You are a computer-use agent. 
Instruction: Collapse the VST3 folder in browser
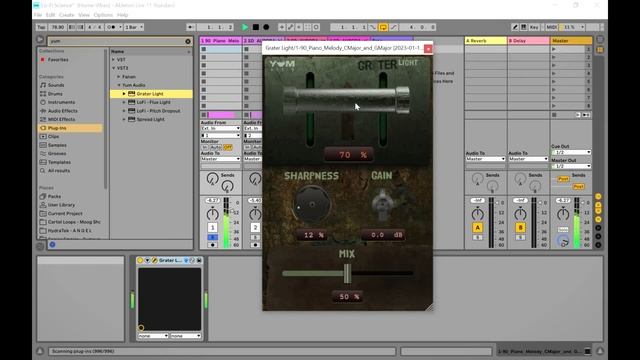pyautogui.click(x=114, y=68)
